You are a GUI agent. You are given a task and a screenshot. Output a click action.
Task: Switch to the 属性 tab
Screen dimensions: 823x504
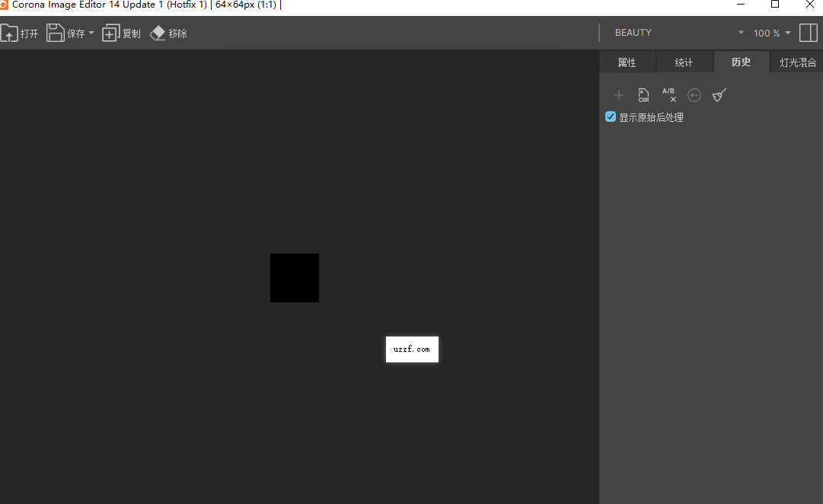coord(627,62)
